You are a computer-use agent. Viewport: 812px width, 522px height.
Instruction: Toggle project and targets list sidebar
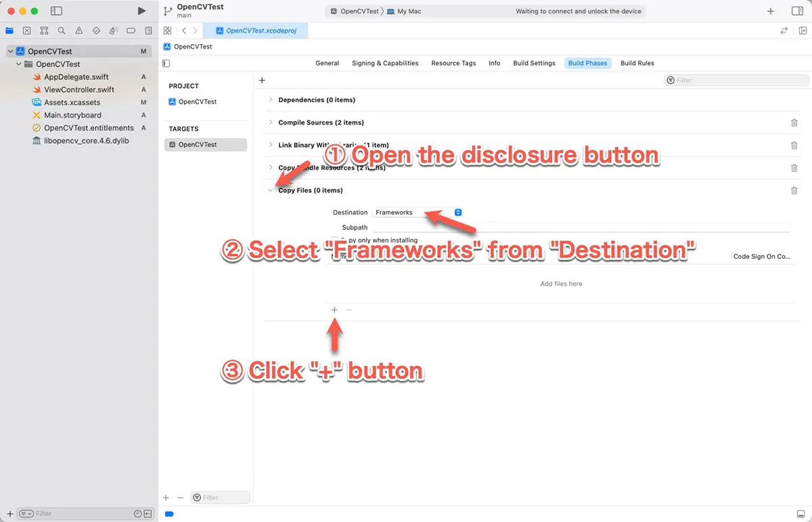pyautogui.click(x=166, y=63)
